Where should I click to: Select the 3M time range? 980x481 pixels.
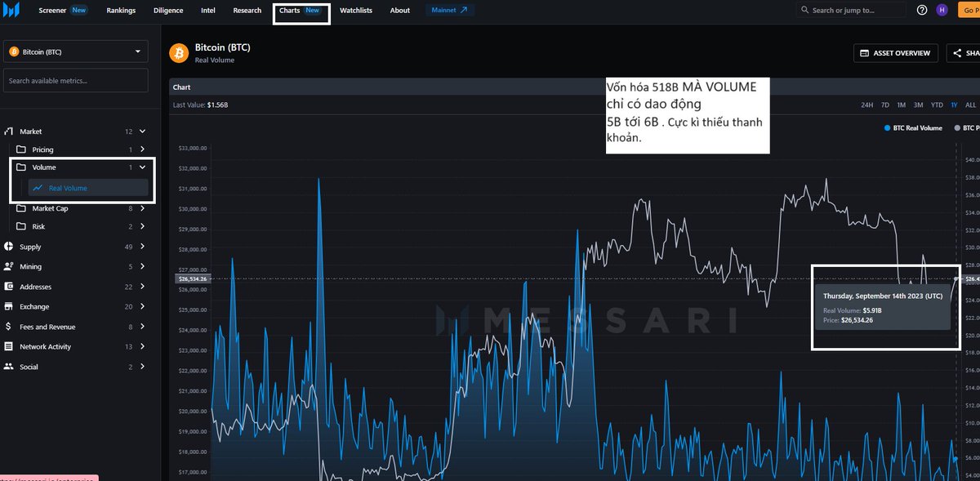[x=918, y=105]
